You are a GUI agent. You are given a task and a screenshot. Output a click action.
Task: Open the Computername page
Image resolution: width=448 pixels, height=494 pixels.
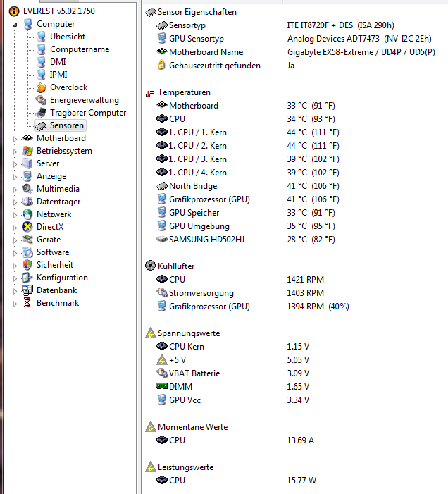tap(80, 49)
